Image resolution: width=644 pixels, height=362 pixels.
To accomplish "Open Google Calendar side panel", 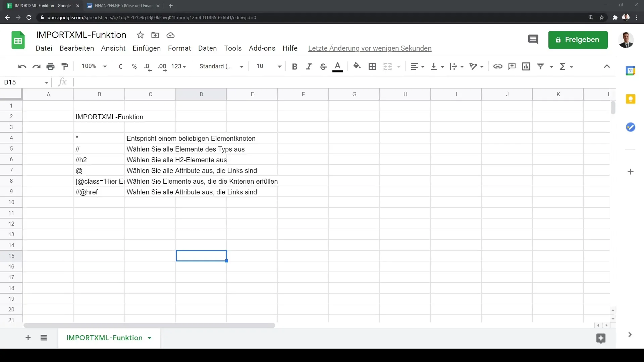I will coord(631,71).
